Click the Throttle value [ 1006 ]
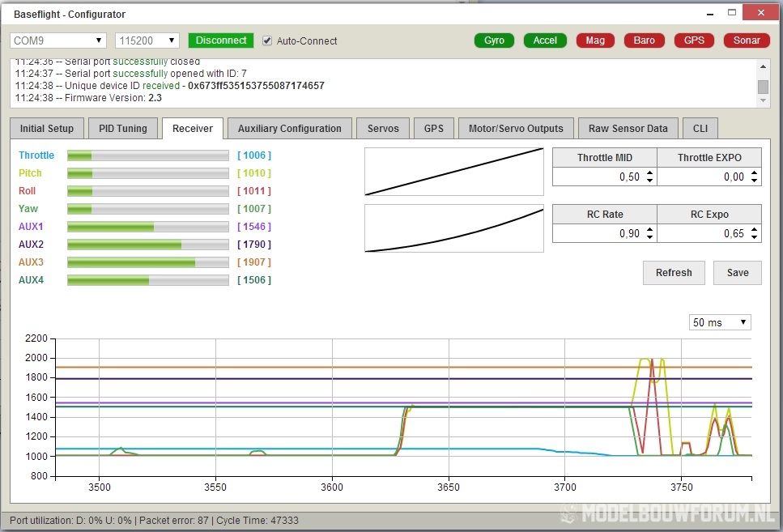Viewport: 783px width, 532px height. tap(254, 155)
